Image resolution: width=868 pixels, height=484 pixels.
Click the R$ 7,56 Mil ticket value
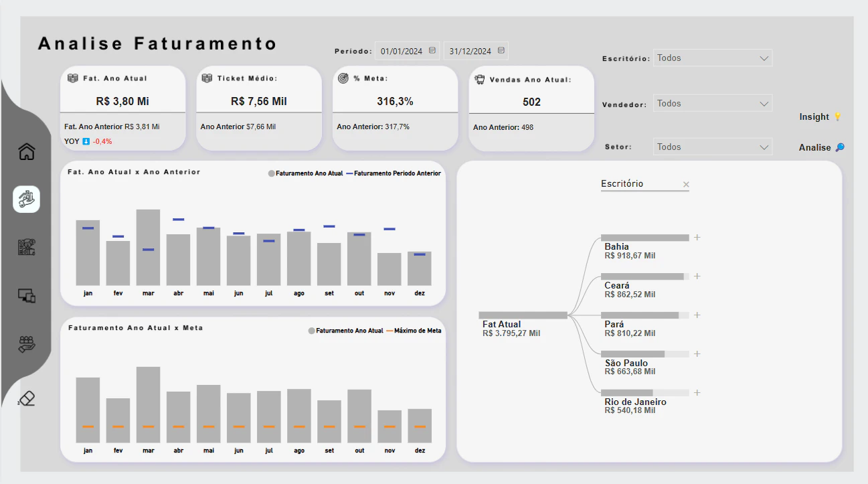tap(259, 102)
